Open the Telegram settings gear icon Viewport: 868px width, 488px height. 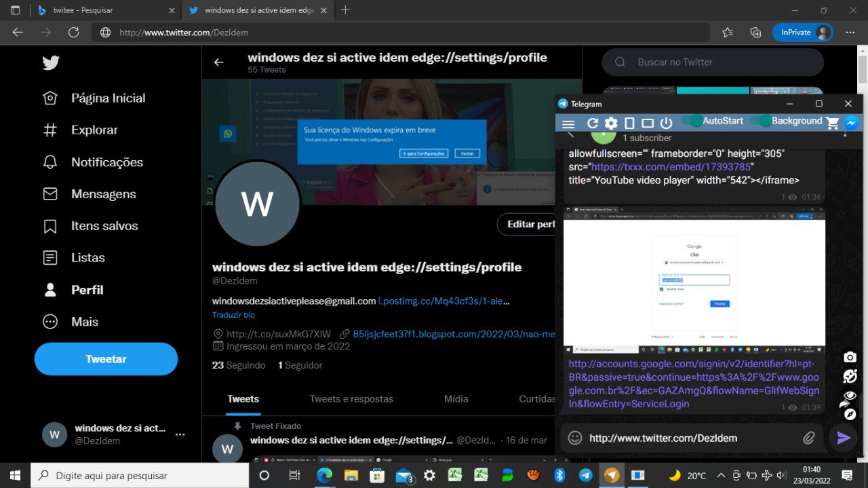611,123
